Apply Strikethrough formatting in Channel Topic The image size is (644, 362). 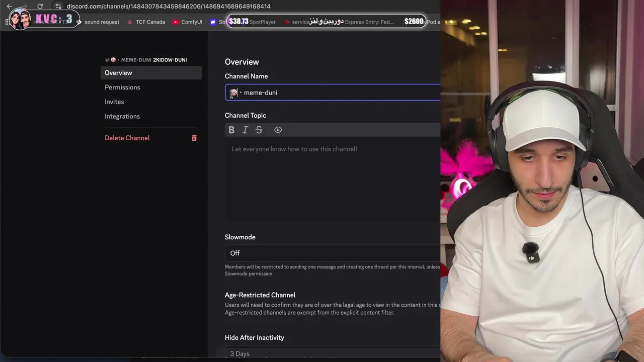(x=259, y=130)
